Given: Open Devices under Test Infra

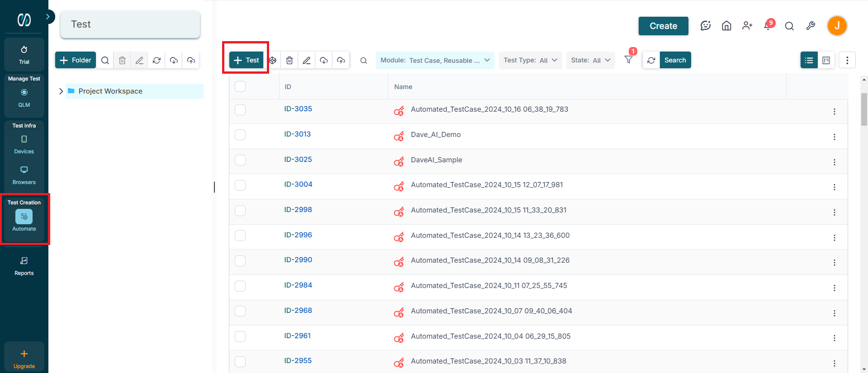Looking at the screenshot, I should coord(24,144).
